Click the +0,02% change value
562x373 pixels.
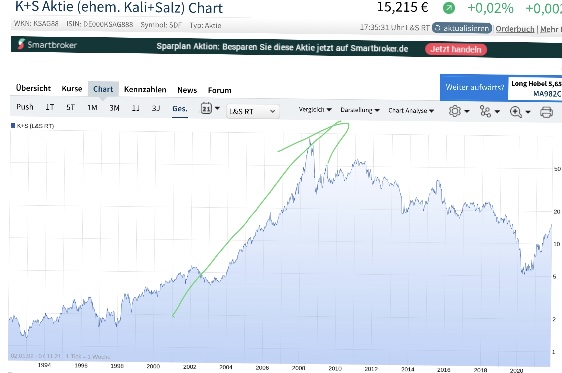[x=490, y=8]
